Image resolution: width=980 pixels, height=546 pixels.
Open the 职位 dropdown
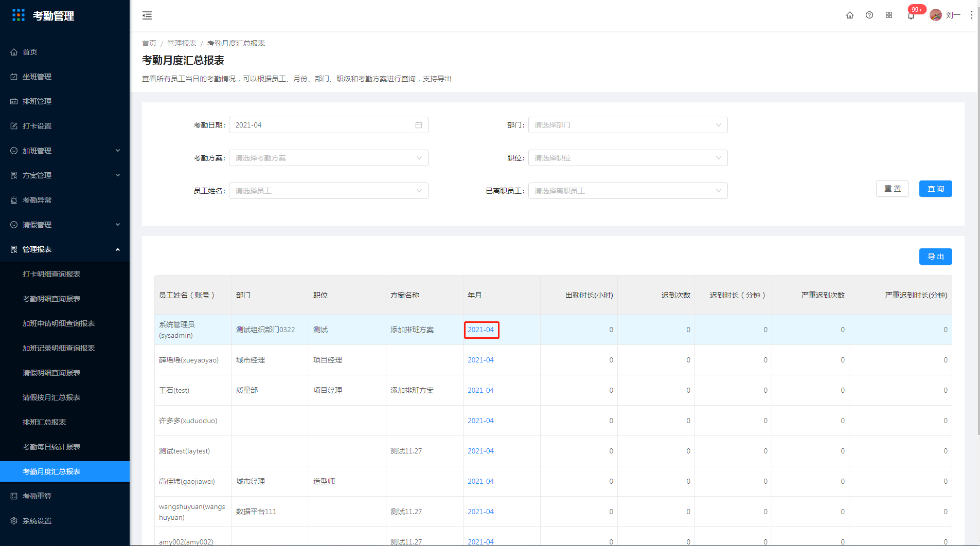point(628,158)
